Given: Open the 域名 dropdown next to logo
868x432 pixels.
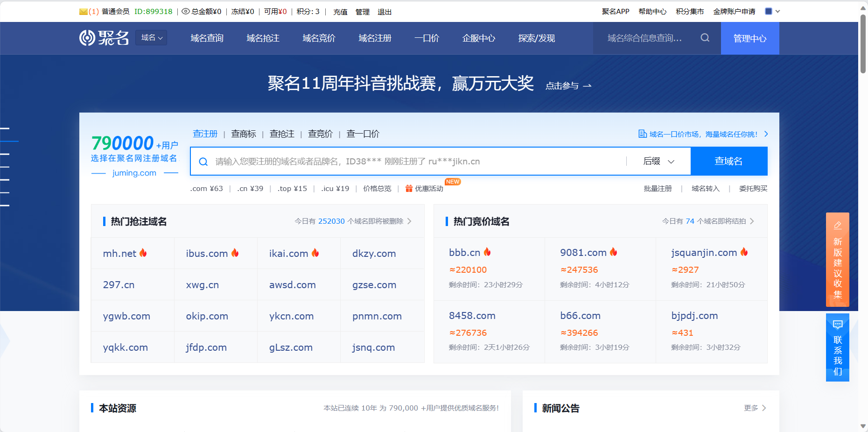Looking at the screenshot, I should coord(151,38).
